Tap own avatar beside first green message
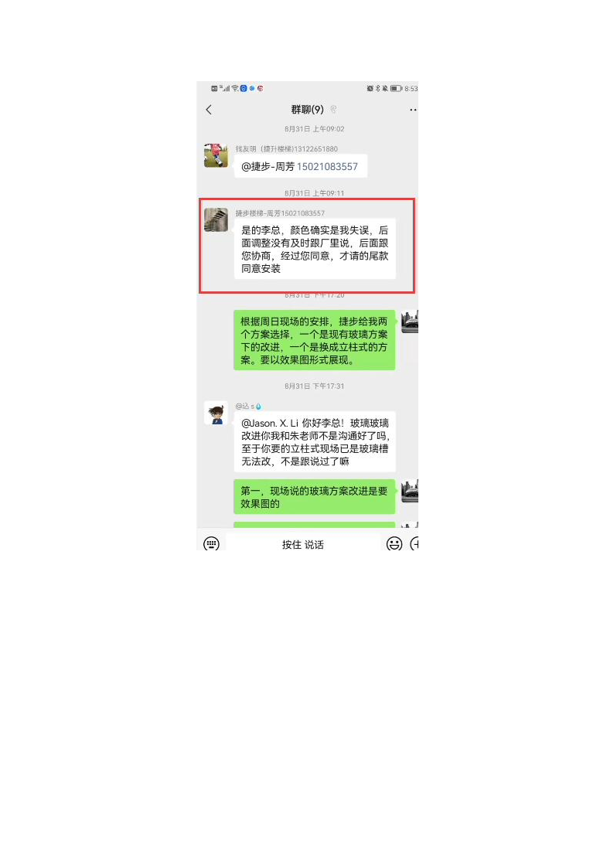Screen dimensions: 614x868 point(410,322)
